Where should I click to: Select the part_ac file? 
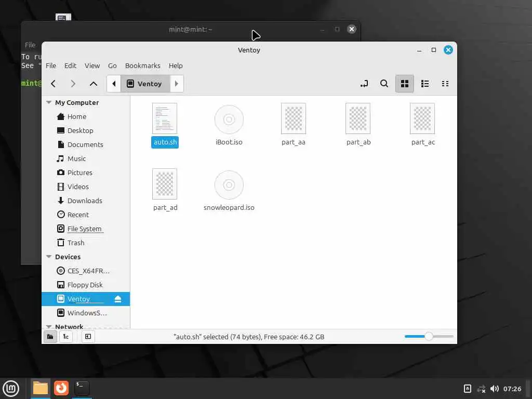423,125
